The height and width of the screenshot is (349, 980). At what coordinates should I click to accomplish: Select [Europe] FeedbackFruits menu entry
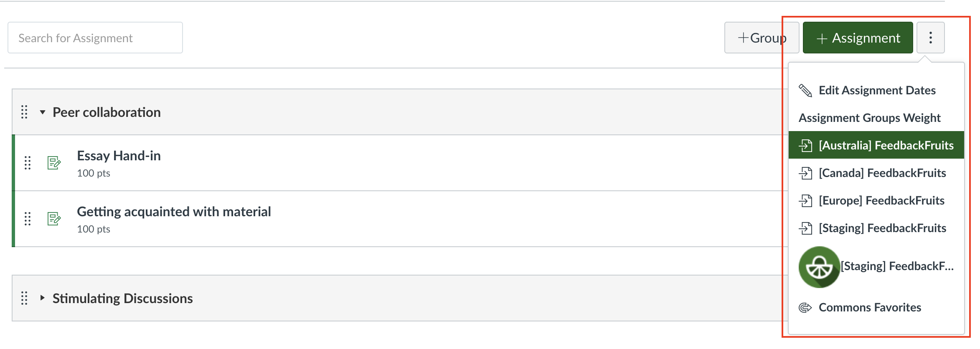pos(876,200)
